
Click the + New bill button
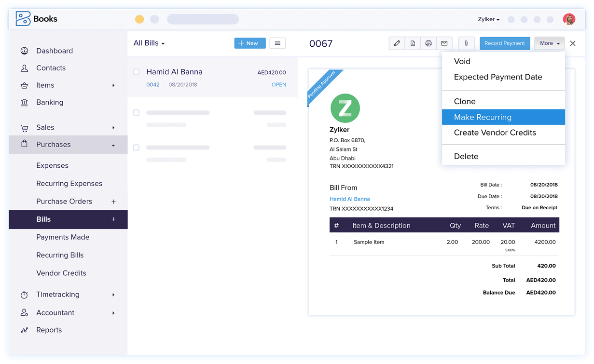250,43
